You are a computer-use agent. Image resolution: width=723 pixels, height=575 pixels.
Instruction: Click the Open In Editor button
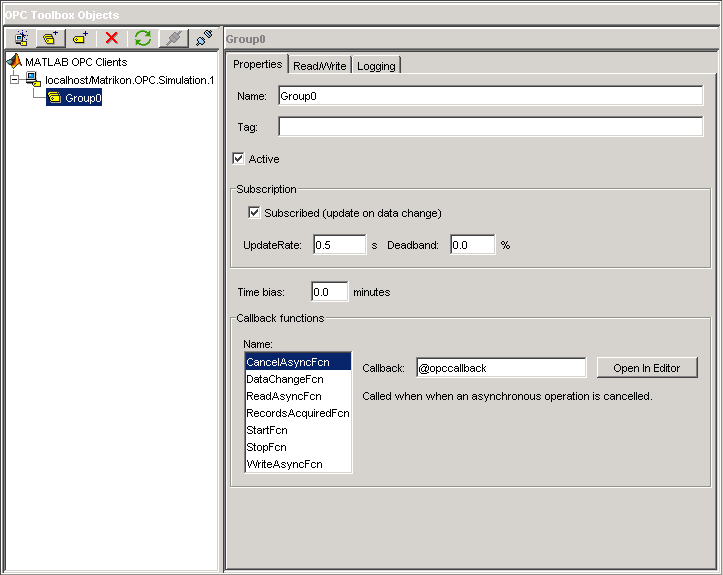point(647,368)
